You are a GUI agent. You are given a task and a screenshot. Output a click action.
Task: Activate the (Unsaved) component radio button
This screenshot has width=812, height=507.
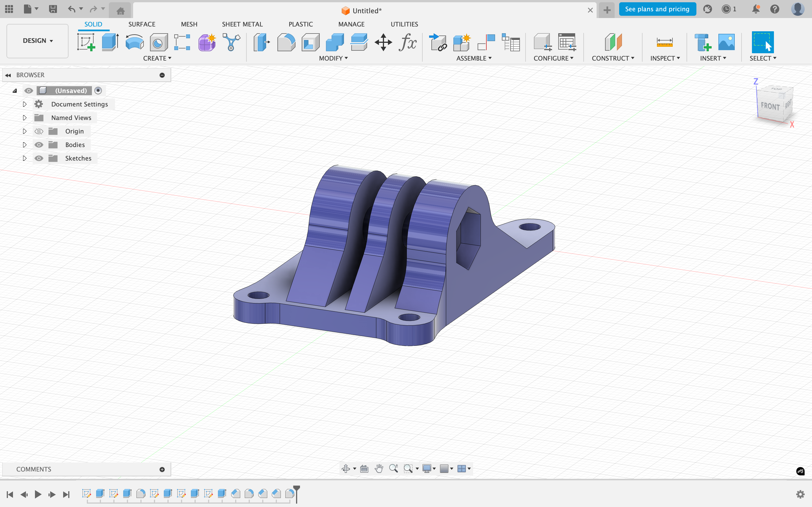(98, 90)
